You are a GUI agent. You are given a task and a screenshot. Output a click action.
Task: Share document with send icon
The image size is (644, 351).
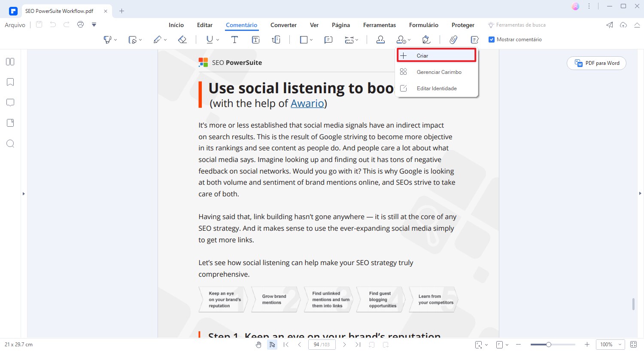(610, 25)
